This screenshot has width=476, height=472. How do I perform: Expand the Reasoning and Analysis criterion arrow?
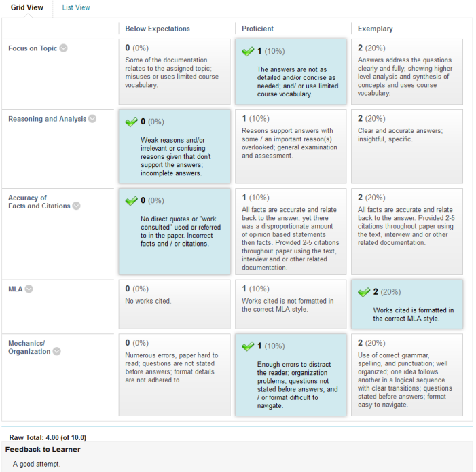tap(92, 119)
